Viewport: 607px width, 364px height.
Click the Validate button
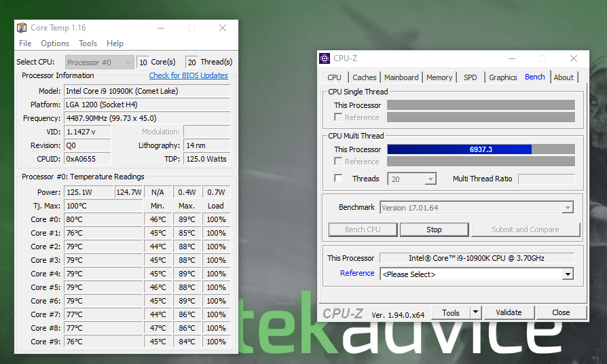pos(509,312)
